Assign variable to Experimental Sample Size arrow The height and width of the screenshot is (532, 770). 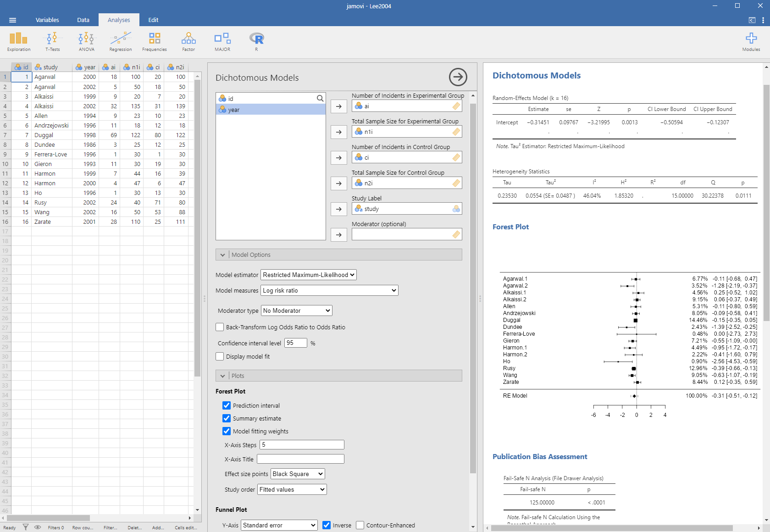pos(339,132)
